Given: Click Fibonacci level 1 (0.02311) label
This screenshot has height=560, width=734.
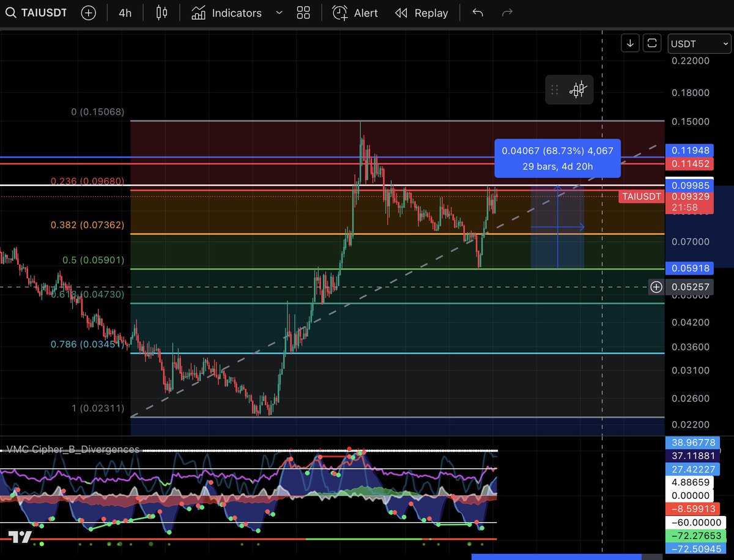Looking at the screenshot, I should click(x=98, y=408).
